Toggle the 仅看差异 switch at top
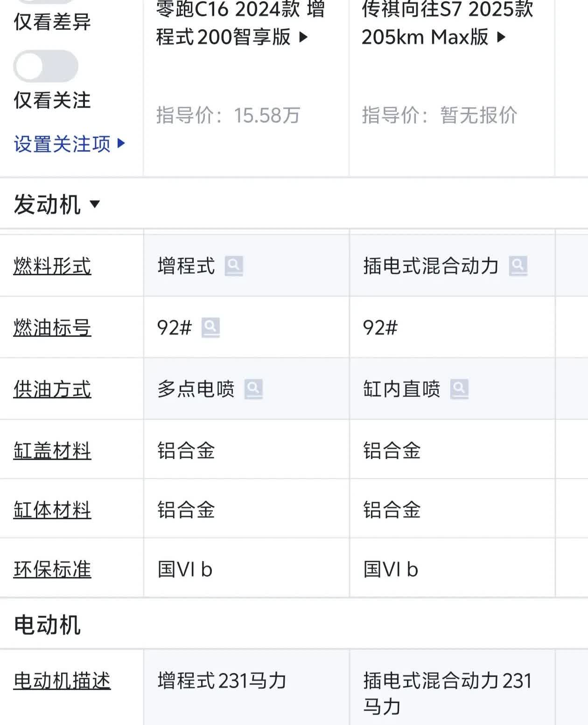 (46, 2)
